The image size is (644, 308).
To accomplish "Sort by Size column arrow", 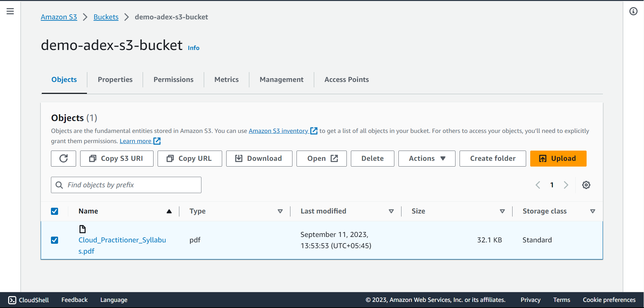I will click(502, 211).
